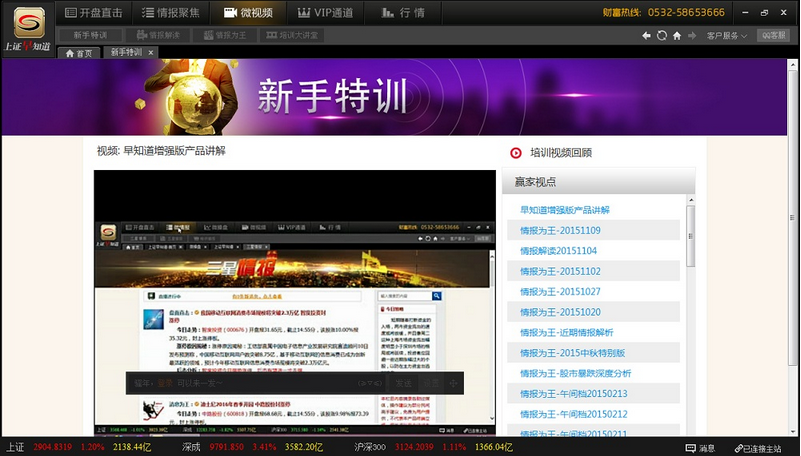Switch to the 微视频 section
This screenshot has width=801, height=456.
248,13
